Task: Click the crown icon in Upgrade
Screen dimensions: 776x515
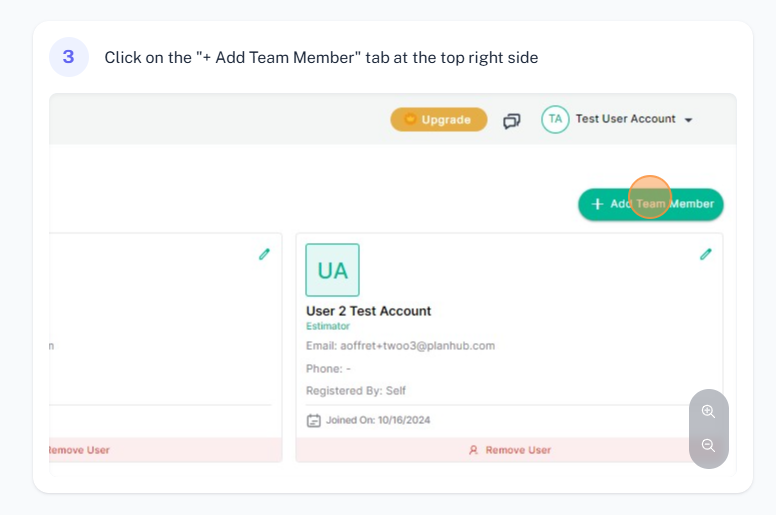Action: click(410, 119)
